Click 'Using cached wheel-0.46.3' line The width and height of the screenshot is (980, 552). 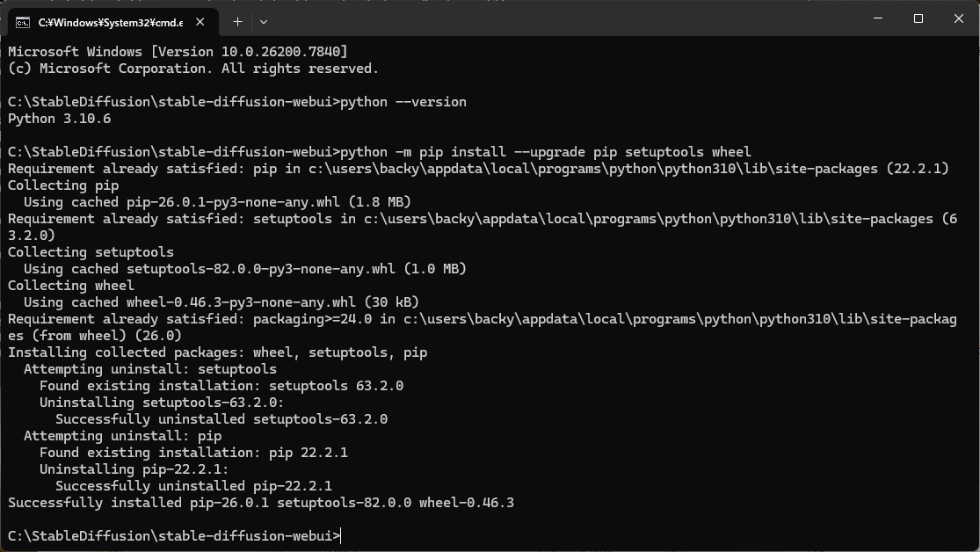(x=221, y=302)
